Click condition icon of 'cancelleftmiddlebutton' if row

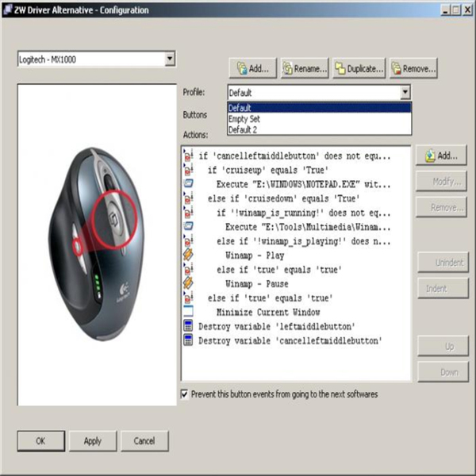[188, 155]
